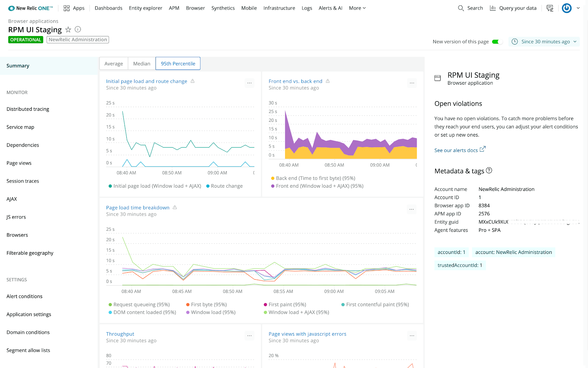Open the Throughput chart options ellipsis menu
Image resolution: width=588 pixels, height=368 pixels.
(x=250, y=336)
